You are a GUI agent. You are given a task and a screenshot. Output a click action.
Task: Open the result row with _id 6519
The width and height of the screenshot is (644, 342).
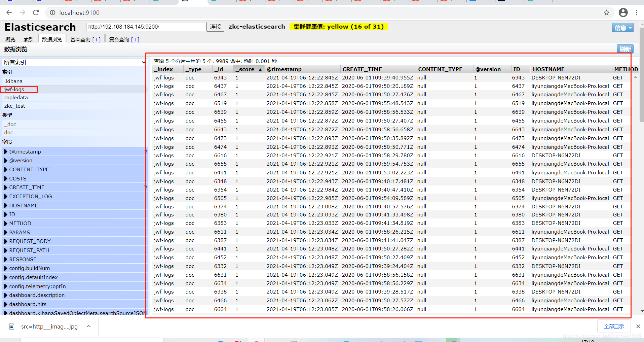point(391,103)
